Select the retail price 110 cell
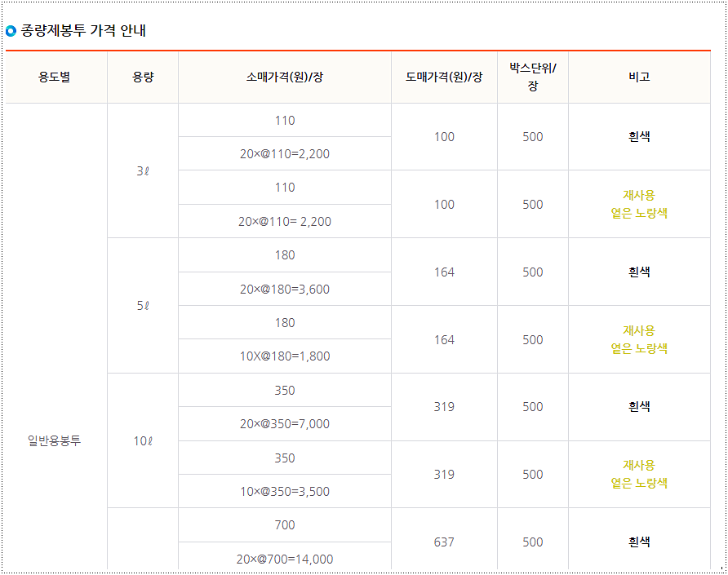The image size is (728, 575). (284, 120)
